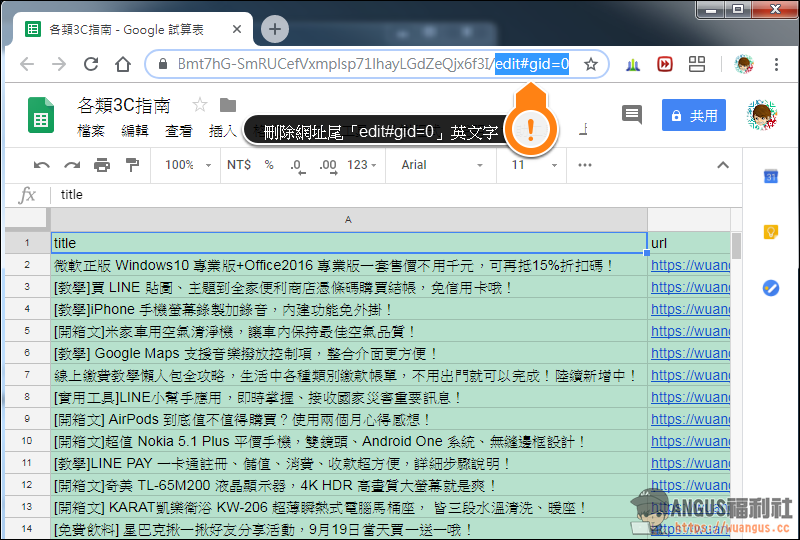The width and height of the screenshot is (800, 540).
Task: Open the url link in row 2
Action: 690,265
